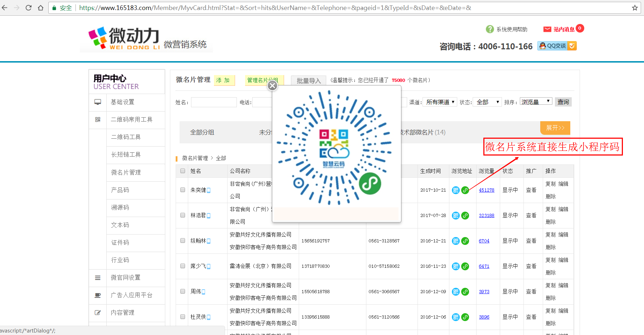Reload the page with browser refresh icon
Screen dimensions: 644x335
(x=29, y=8)
